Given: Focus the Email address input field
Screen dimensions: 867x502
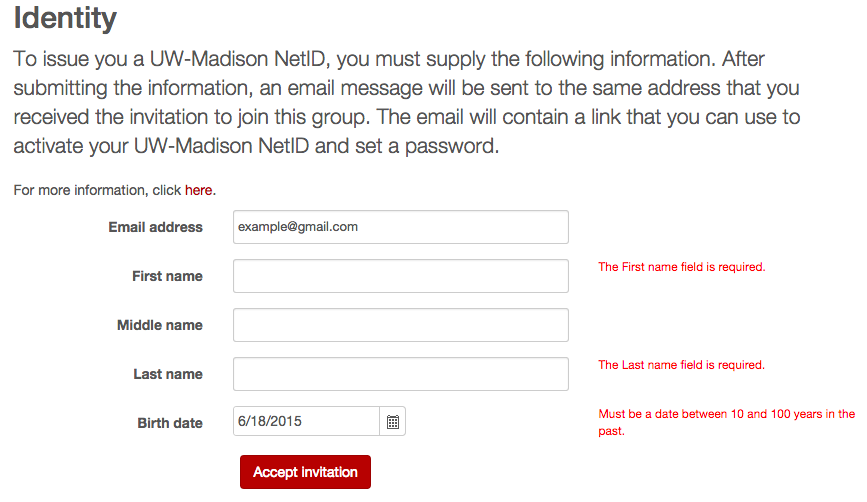Looking at the screenshot, I should [401, 227].
